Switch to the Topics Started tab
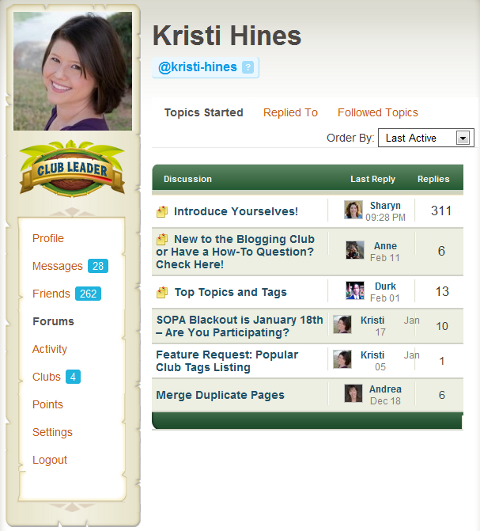480x531 pixels. [x=204, y=112]
